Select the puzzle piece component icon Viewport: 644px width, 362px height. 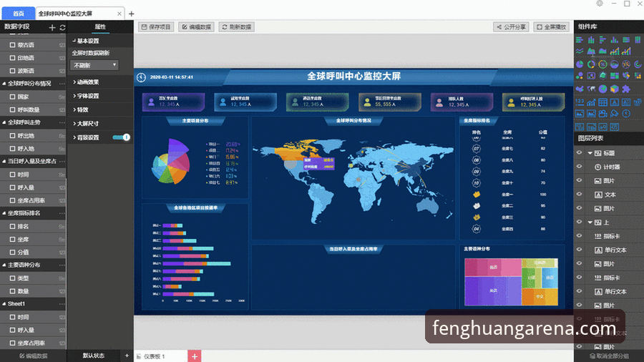(626, 89)
